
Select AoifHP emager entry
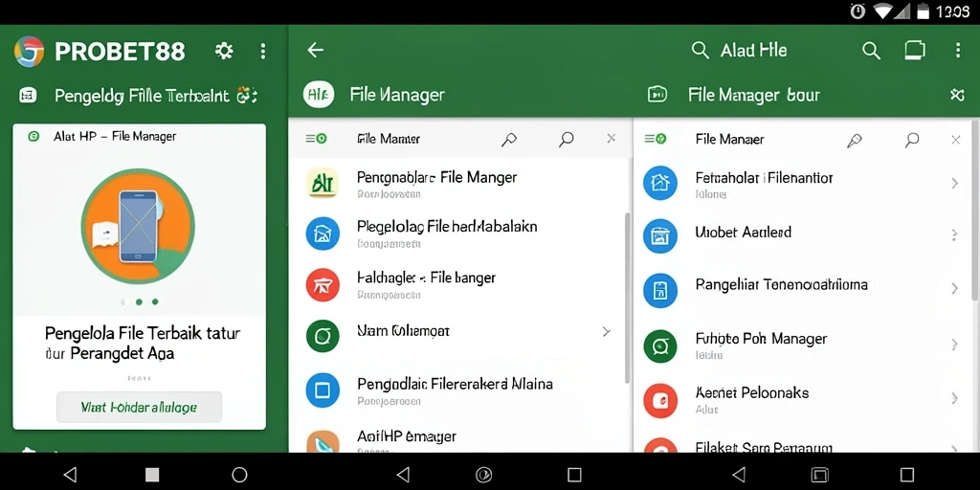[406, 436]
